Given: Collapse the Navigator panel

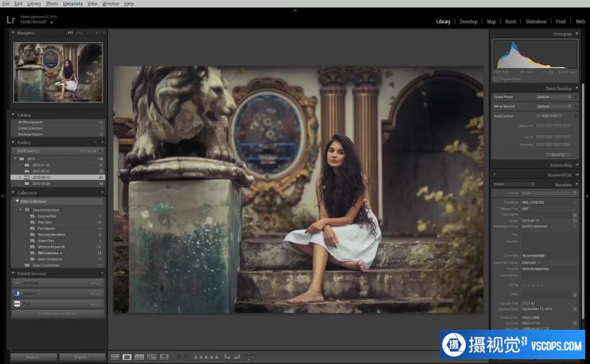Looking at the screenshot, I should tap(13, 33).
